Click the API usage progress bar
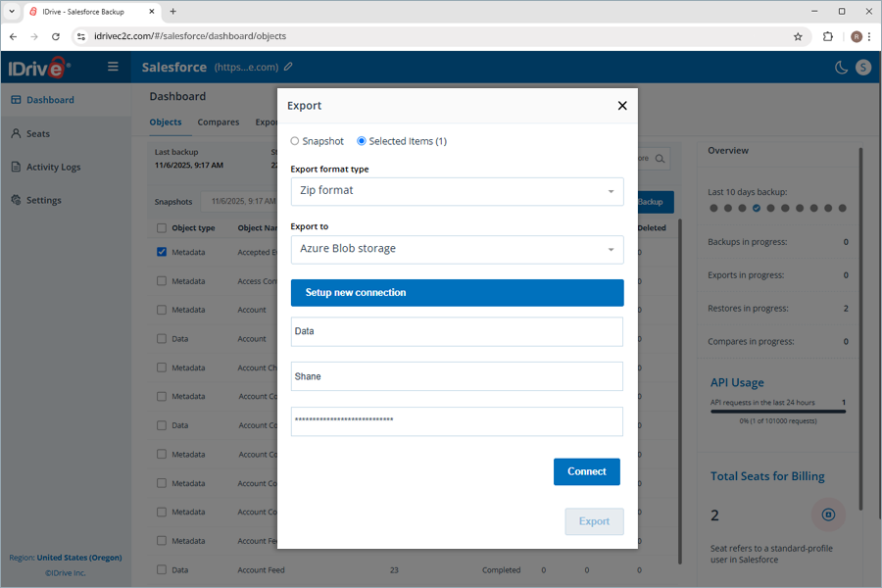The height and width of the screenshot is (588, 882). click(778, 412)
